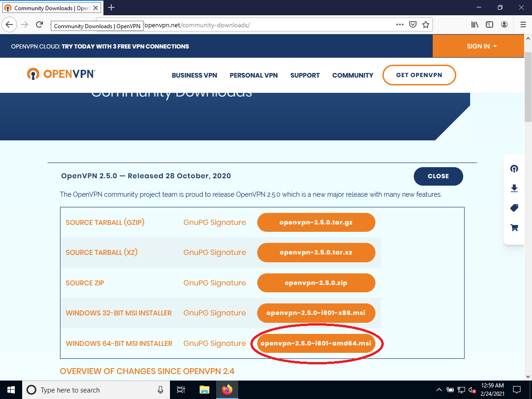Click the CLOSE button for OpenVPN 2.5.0
The width and height of the screenshot is (532, 399).
pos(438,176)
